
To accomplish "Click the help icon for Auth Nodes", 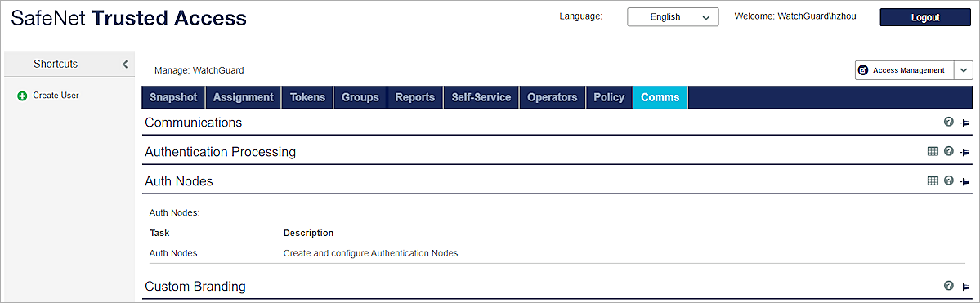I will [948, 180].
